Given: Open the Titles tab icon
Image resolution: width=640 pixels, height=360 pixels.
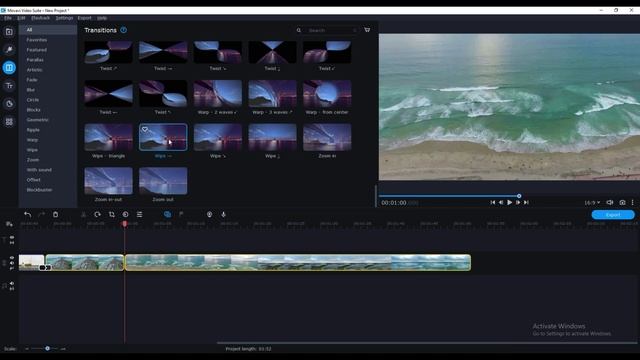Looking at the screenshot, I should [x=9, y=86].
